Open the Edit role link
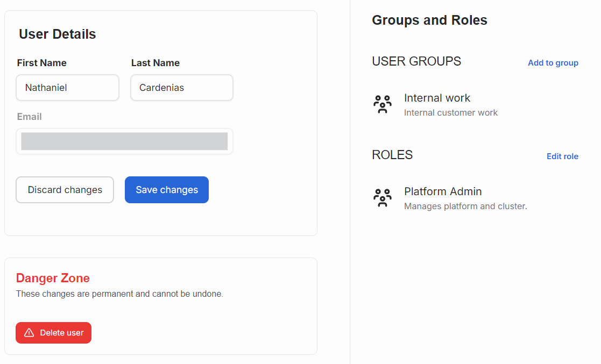The image size is (601, 364). coord(562,156)
